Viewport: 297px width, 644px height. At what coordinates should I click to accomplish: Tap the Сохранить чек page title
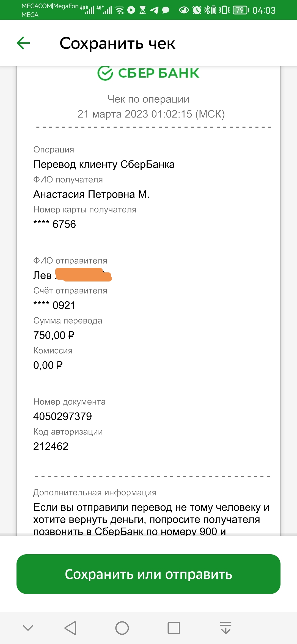point(117,43)
